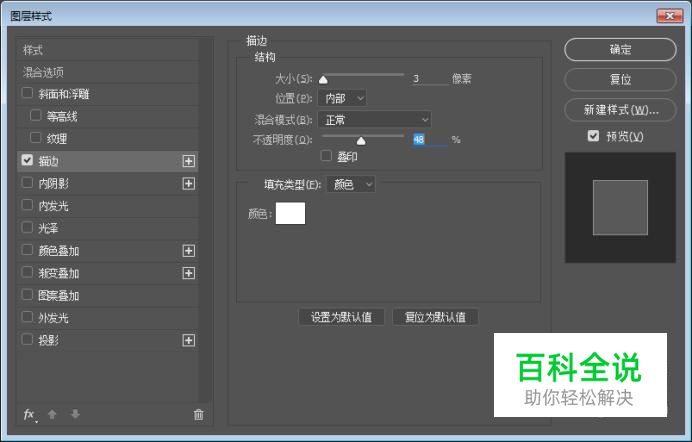692x442 pixels.
Task: Select the 混合选项 item
Action: 108,72
